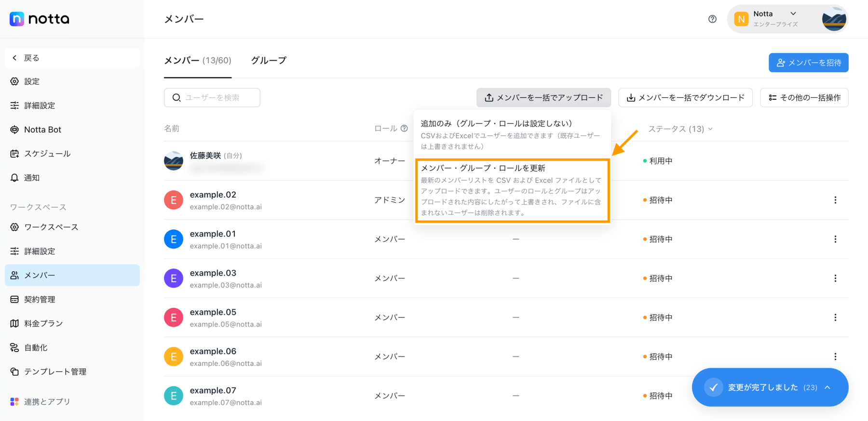The width and height of the screenshot is (868, 421).
Task: Open 料金プラン in the sidebar
Action: [72, 323]
